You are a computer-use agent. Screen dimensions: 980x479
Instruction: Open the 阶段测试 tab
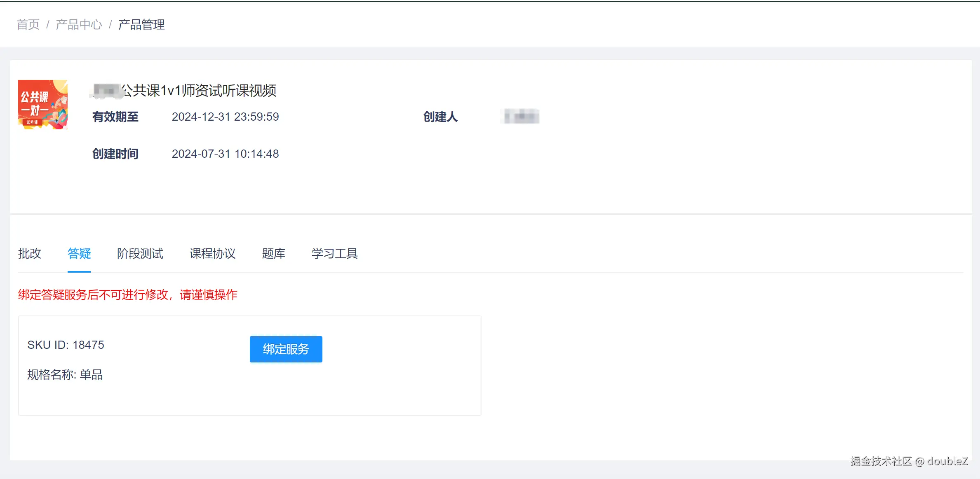140,253
